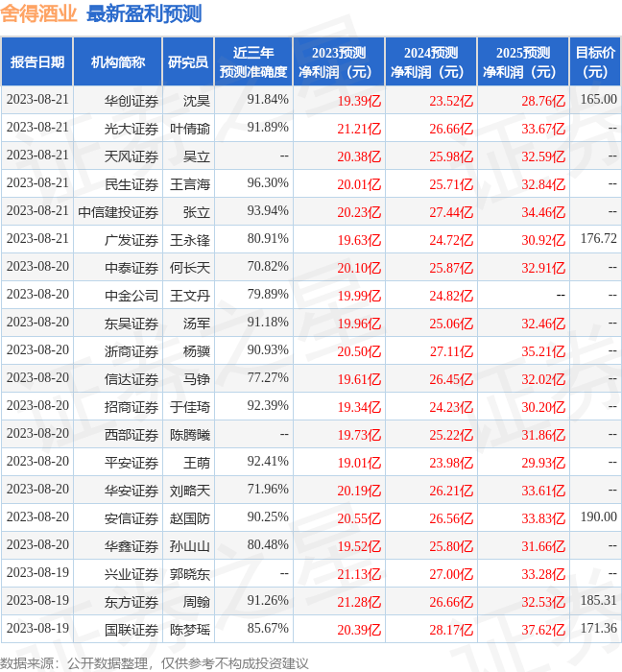The height and width of the screenshot is (672, 622).
Task: Click the 数据来源 disclaimer footer text
Action: [x=155, y=663]
